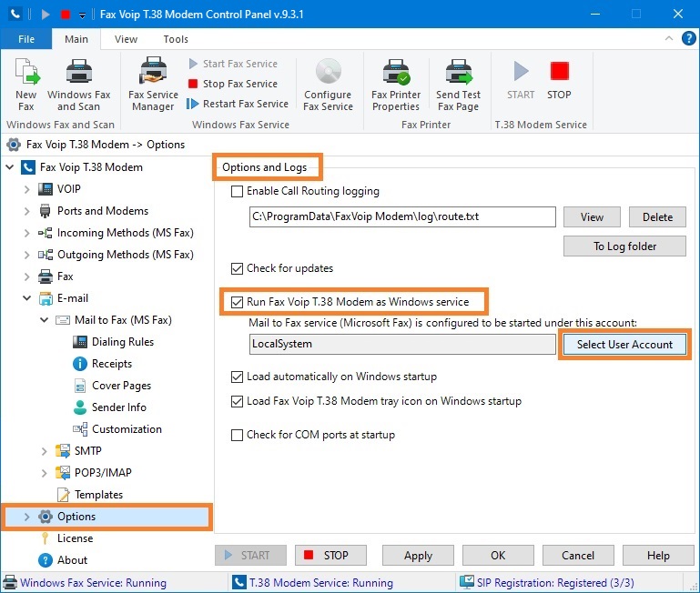The height and width of the screenshot is (593, 700).
Task: Collapse E-mail tree node
Action: tap(26, 298)
